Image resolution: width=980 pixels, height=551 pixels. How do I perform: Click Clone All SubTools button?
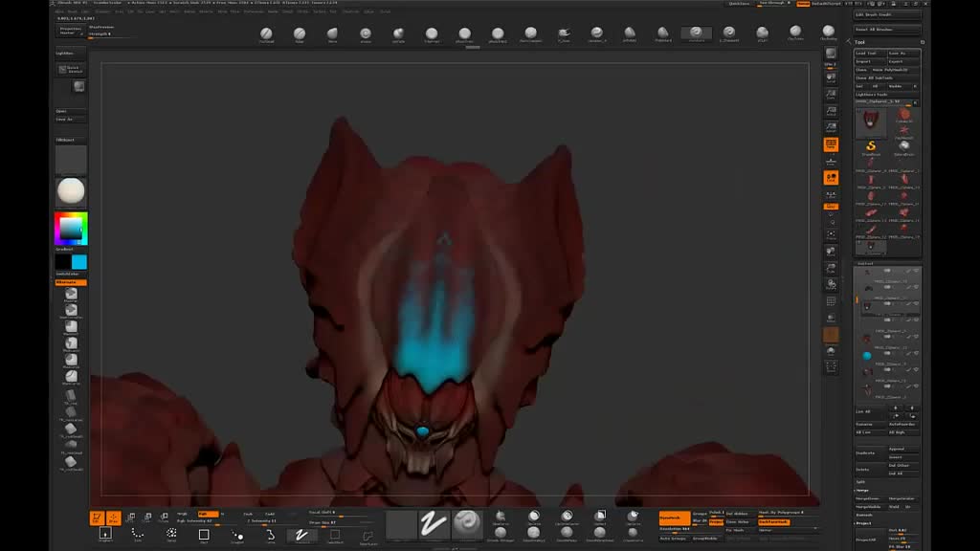[887, 78]
